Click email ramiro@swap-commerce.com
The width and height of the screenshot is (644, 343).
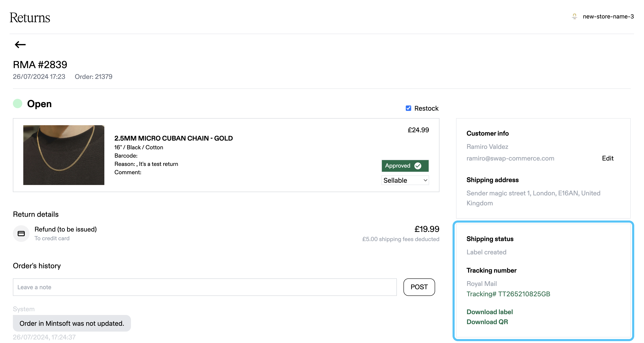(510, 158)
